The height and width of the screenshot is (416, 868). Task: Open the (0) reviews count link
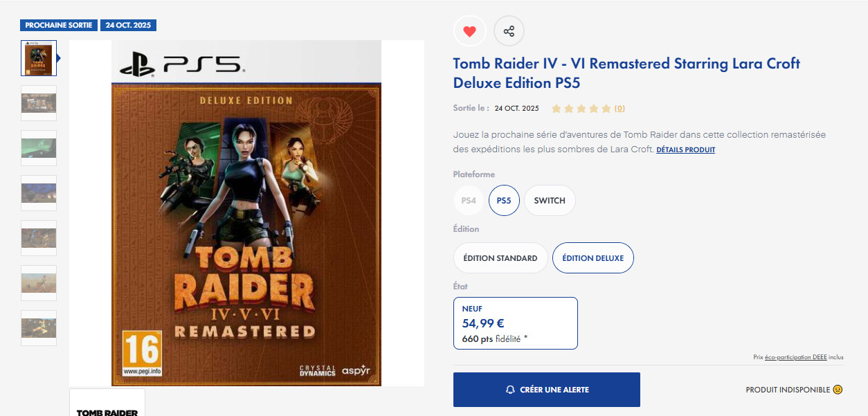(x=620, y=109)
